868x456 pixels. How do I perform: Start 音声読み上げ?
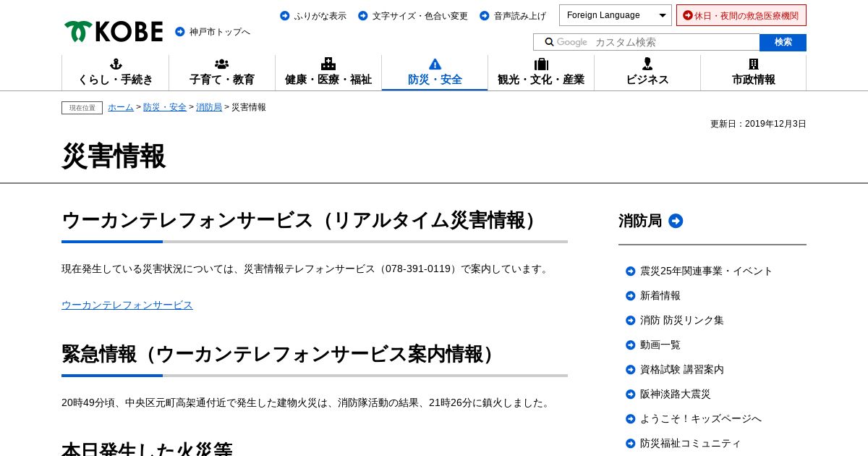[x=520, y=16]
